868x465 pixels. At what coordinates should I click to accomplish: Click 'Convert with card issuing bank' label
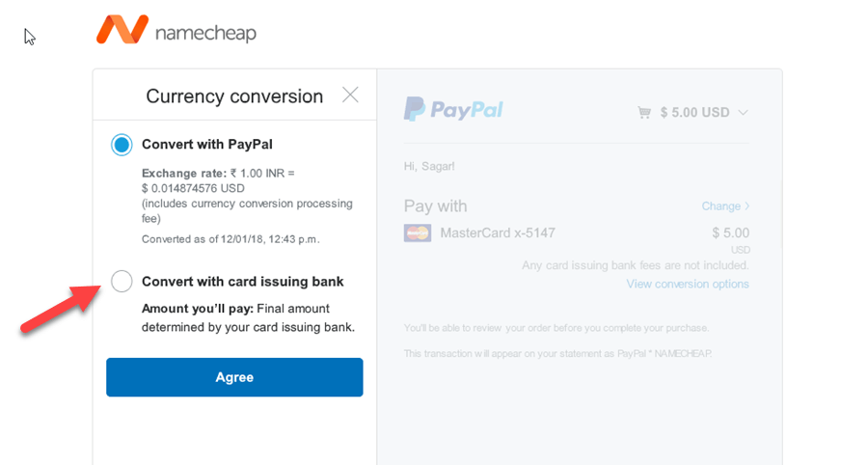[x=242, y=282]
